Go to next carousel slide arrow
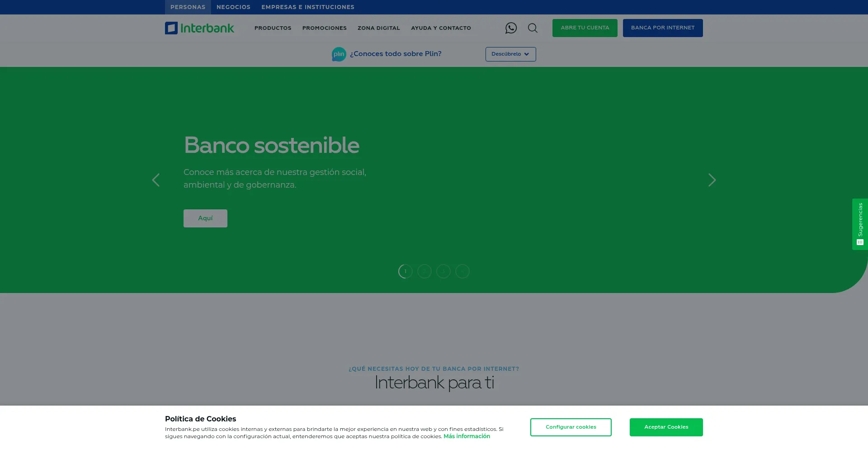868x449 pixels. (x=712, y=180)
